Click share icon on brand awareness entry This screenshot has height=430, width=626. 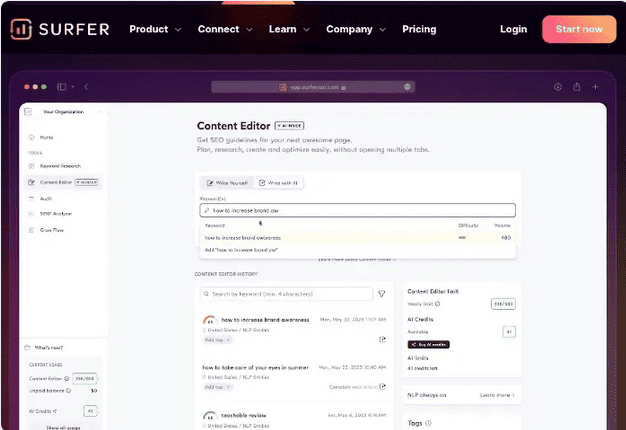pos(382,339)
